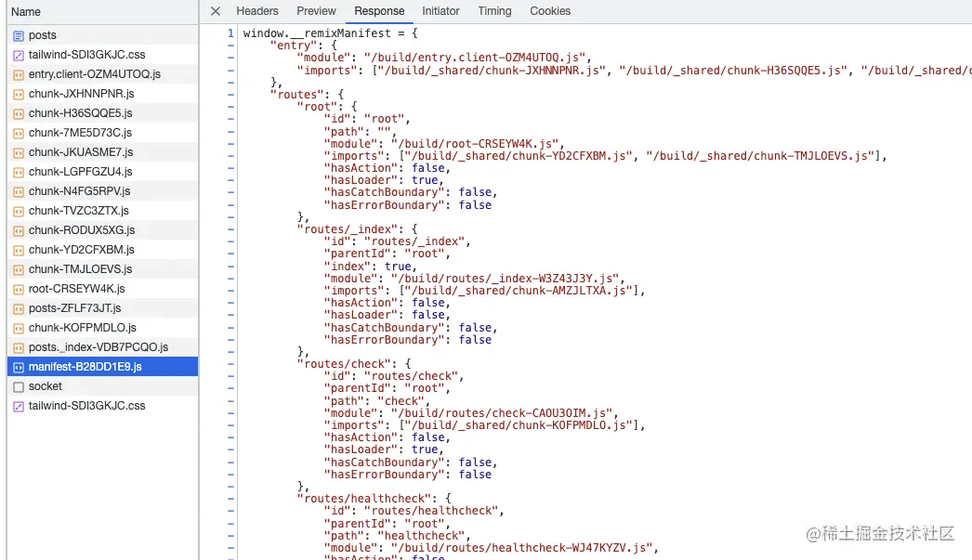Click the stylesheet icon beside first tailwind-SDI3GKJC.css
Screen dimensions: 972x560
19,56
